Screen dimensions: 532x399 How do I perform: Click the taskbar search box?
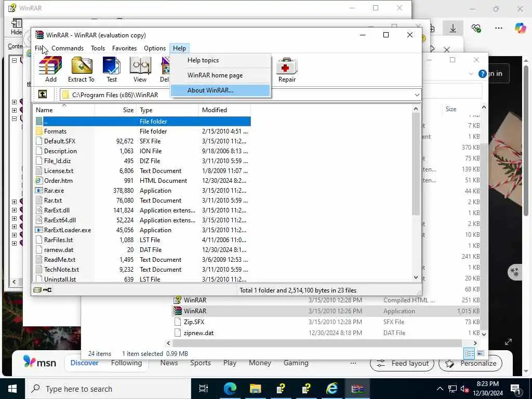coord(108,389)
